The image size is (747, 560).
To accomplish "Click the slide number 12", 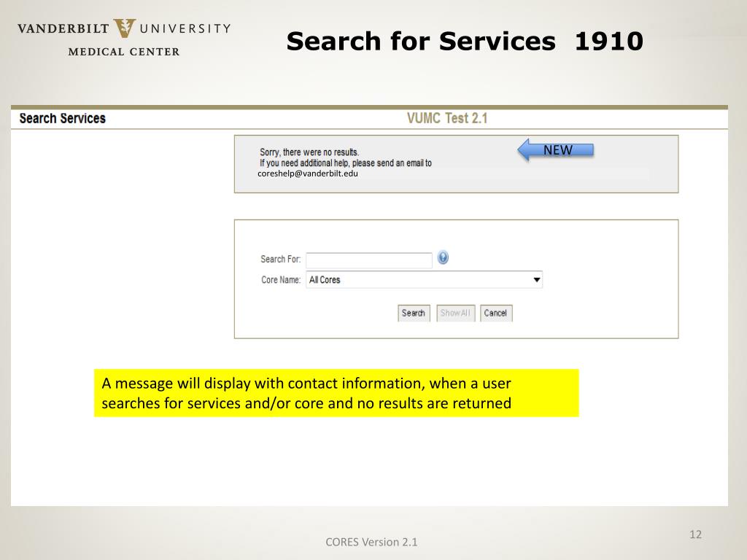I will (695, 534).
